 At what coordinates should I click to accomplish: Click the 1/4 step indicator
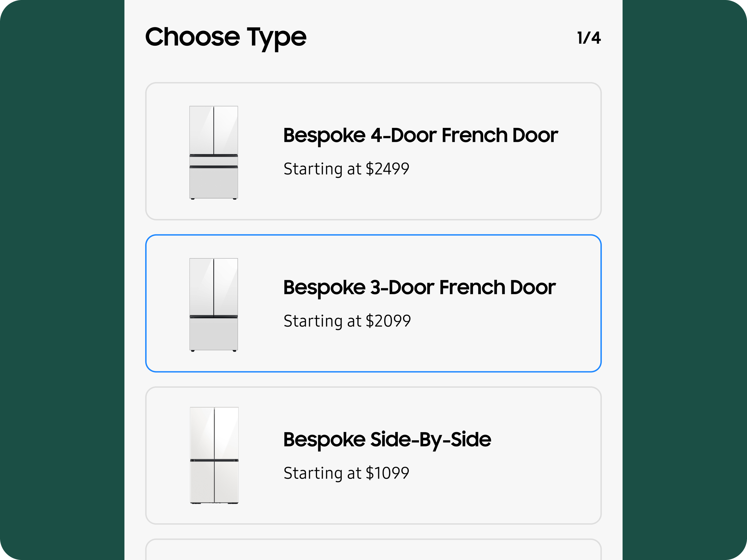pos(589,38)
